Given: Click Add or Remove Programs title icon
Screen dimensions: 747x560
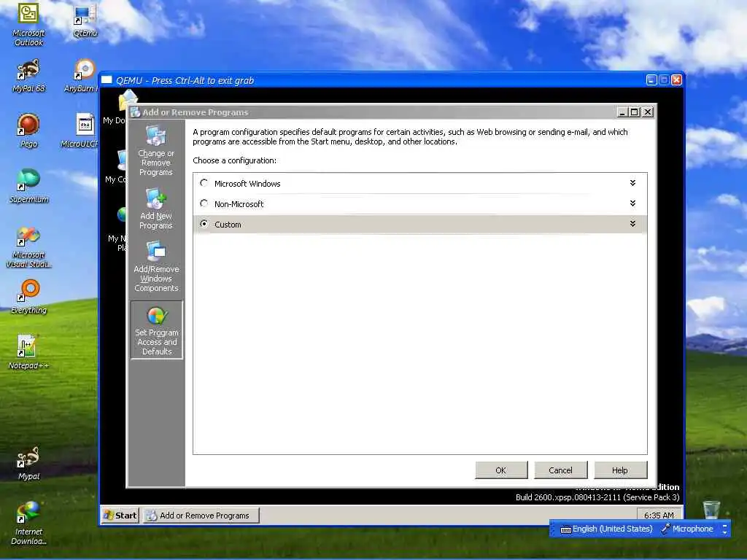Looking at the screenshot, I should pos(135,112).
